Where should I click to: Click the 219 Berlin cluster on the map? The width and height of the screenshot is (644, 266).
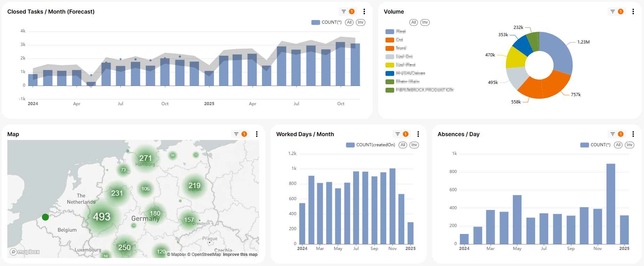pos(194,186)
